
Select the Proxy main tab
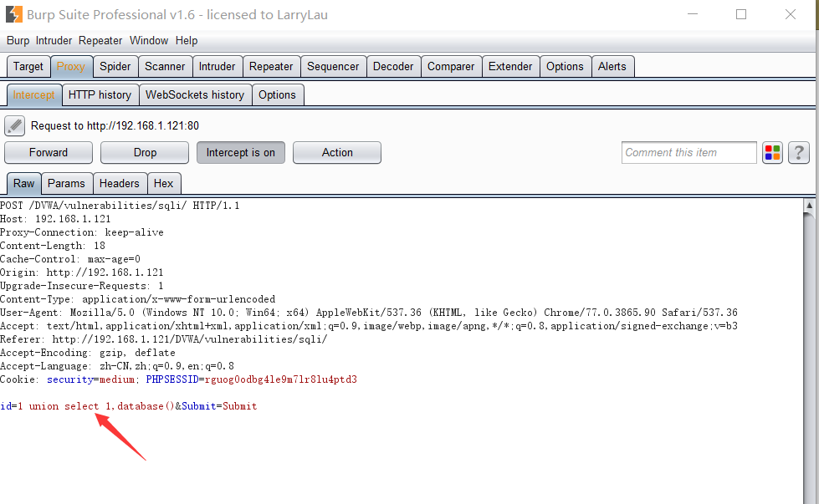click(70, 67)
